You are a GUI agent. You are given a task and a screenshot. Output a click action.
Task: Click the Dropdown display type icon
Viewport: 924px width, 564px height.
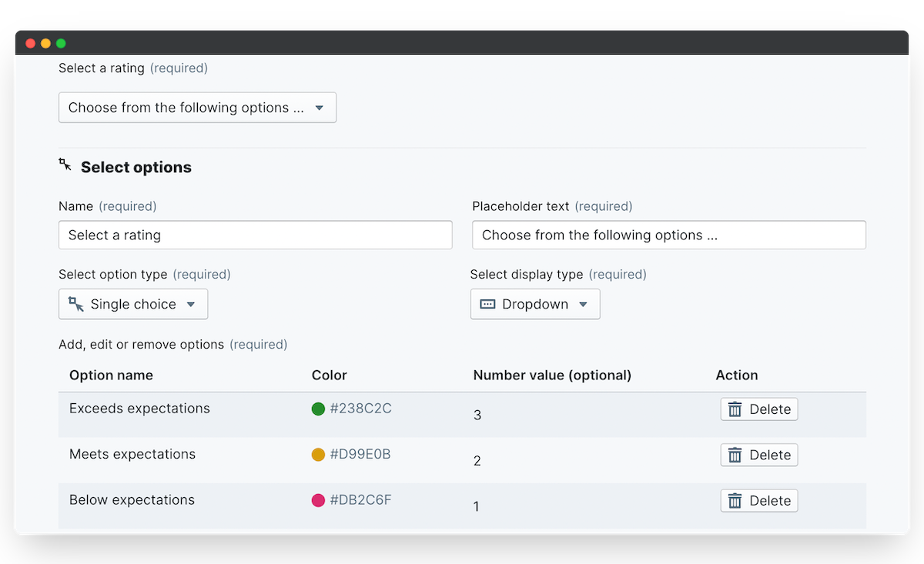(x=487, y=304)
